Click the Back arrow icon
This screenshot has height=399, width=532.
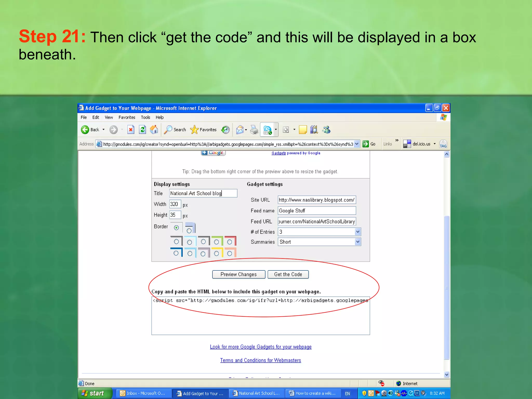(85, 130)
